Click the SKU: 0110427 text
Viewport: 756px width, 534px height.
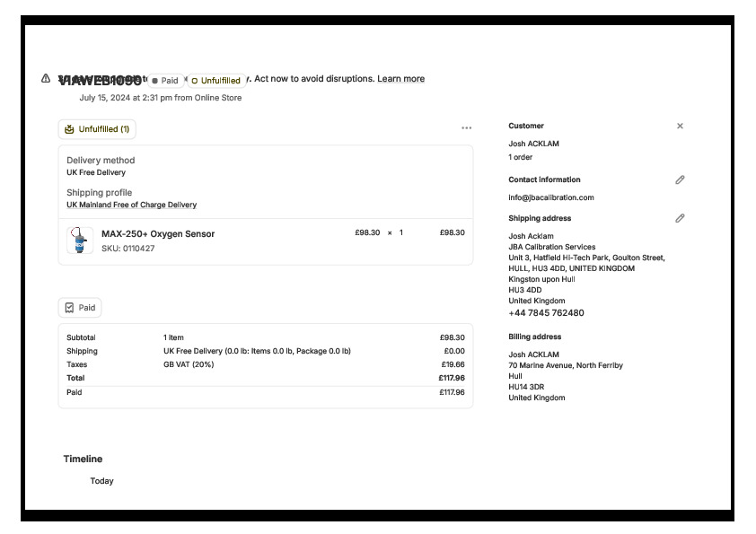point(127,249)
